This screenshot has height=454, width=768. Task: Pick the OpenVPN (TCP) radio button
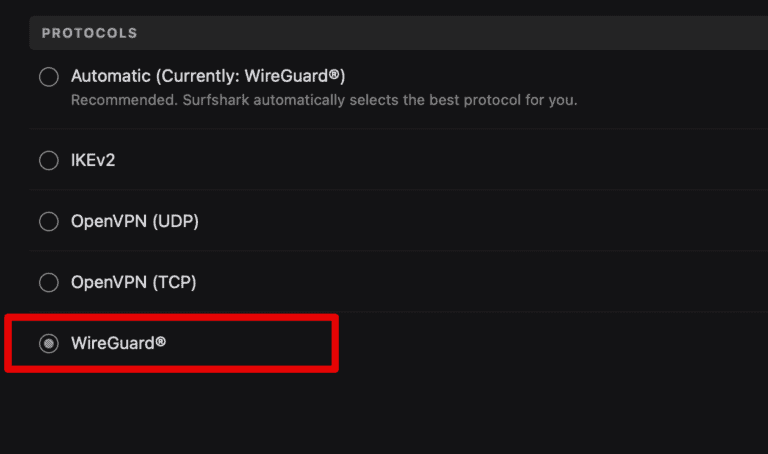pos(48,283)
